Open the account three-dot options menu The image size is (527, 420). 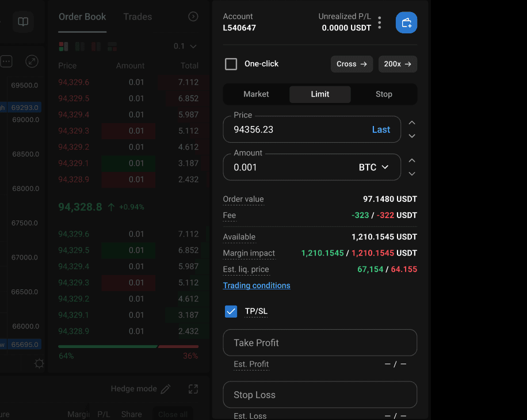tap(380, 22)
